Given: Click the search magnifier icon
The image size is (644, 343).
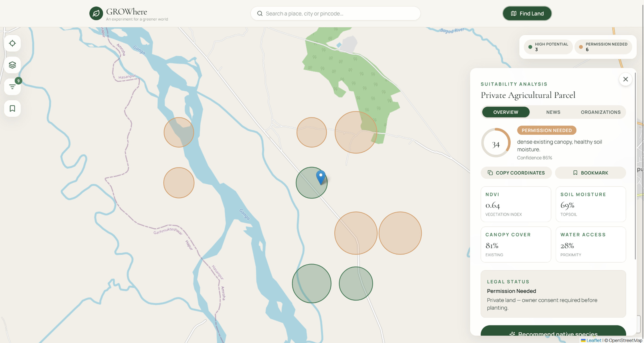Looking at the screenshot, I should [x=260, y=13].
